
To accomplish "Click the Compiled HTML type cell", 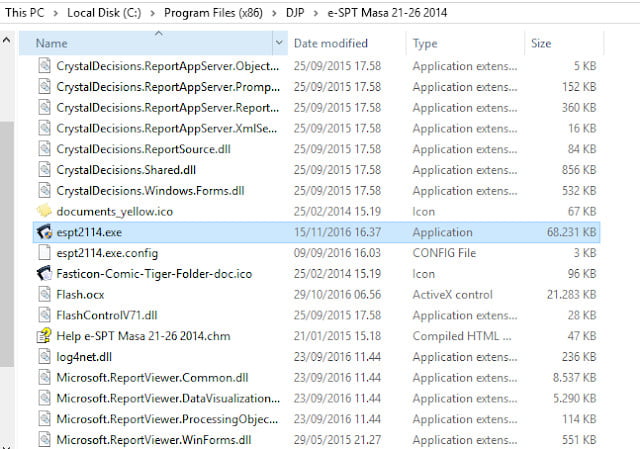I will [x=462, y=336].
